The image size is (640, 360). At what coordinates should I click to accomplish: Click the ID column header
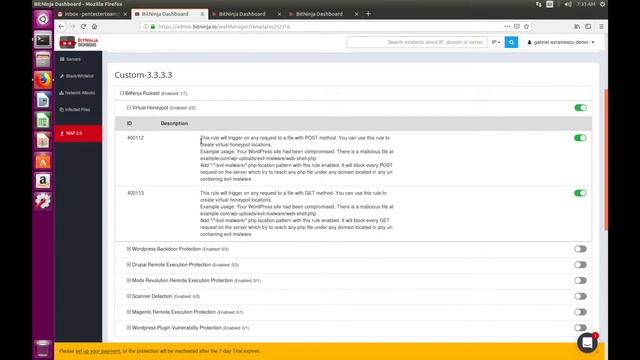[129, 123]
